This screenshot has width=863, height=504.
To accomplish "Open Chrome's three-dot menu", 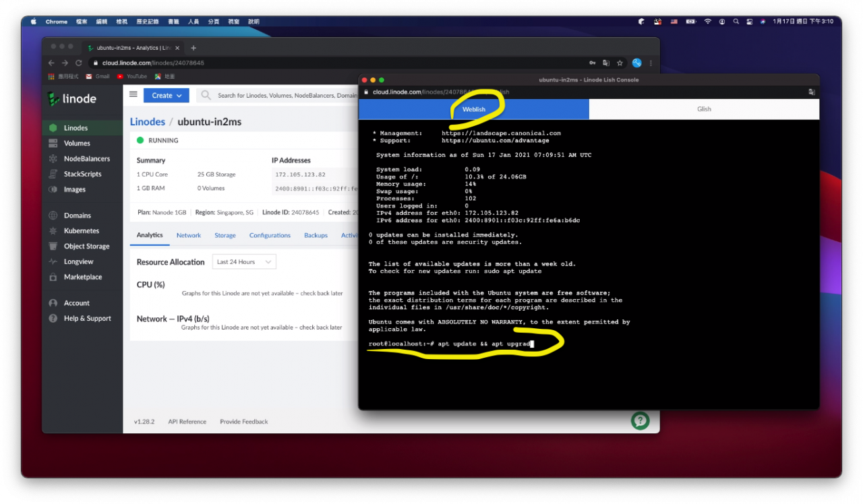I will pyautogui.click(x=651, y=63).
